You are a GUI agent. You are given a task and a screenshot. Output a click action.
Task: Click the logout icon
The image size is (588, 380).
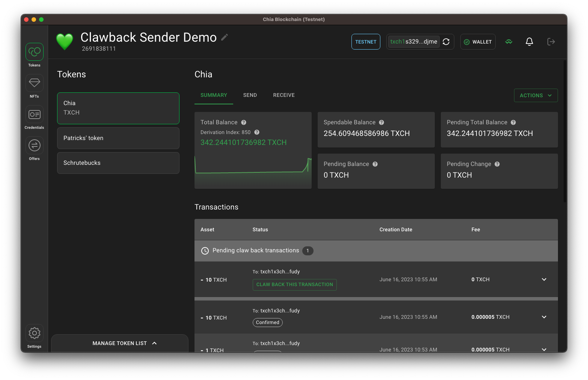point(551,42)
